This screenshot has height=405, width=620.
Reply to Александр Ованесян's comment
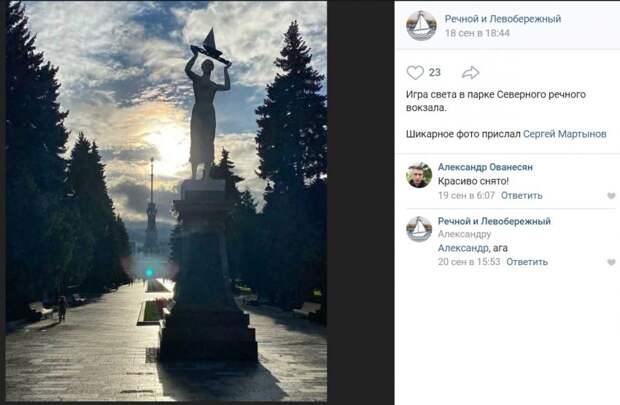[522, 195]
